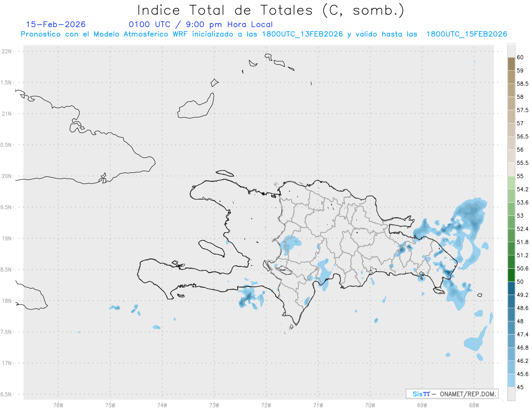Click the "73W" longitude label
Screen dimensions: 532x411
click(x=214, y=405)
